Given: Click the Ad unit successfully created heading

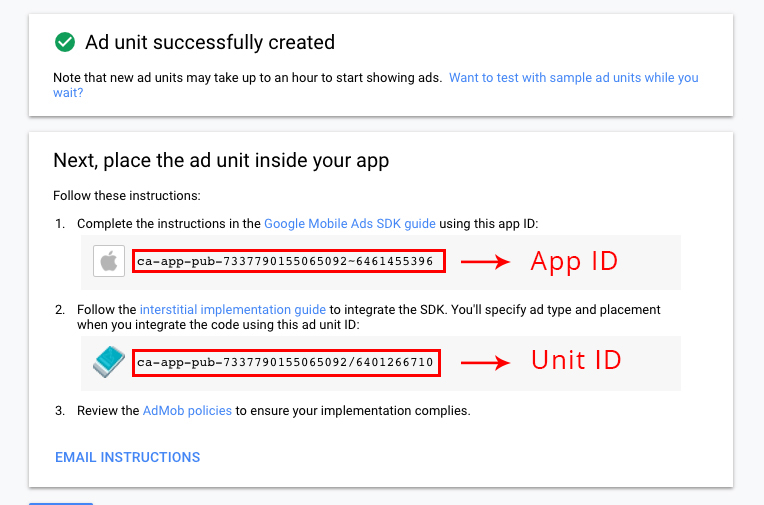Looking at the screenshot, I should click(210, 42).
